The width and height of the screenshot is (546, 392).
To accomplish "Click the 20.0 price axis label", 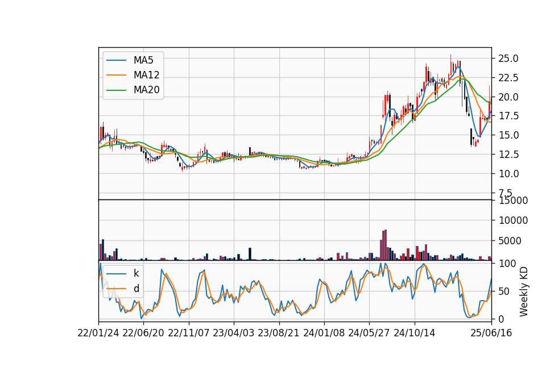I will 508,97.
